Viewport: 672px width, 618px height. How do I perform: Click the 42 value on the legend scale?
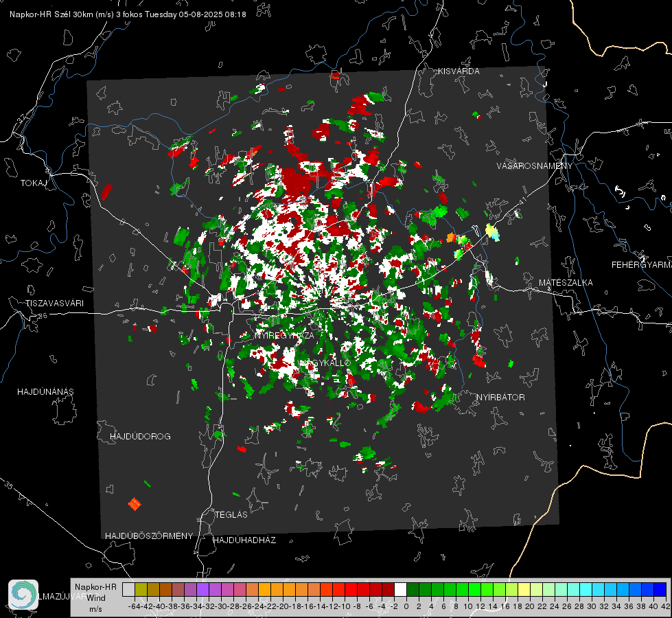pyautogui.click(x=666, y=606)
